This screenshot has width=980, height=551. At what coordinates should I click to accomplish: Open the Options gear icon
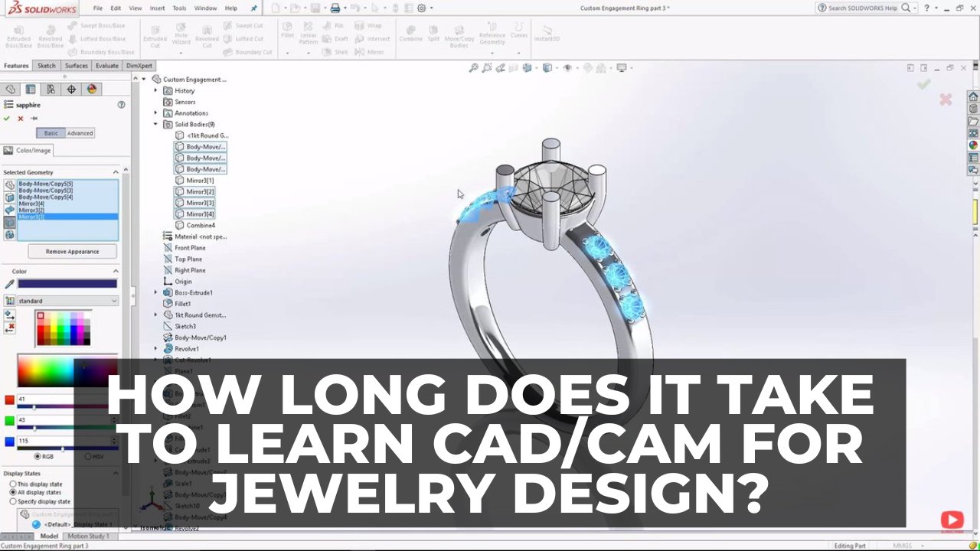[421, 8]
